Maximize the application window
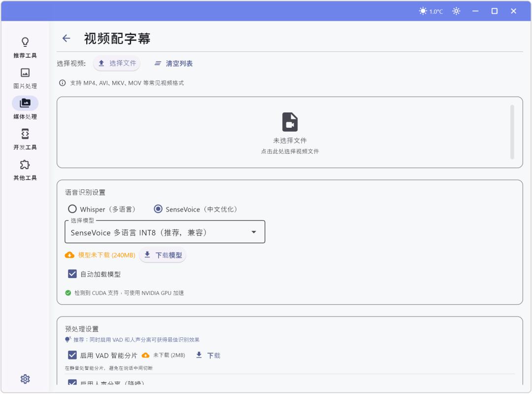532x394 pixels. coord(495,11)
